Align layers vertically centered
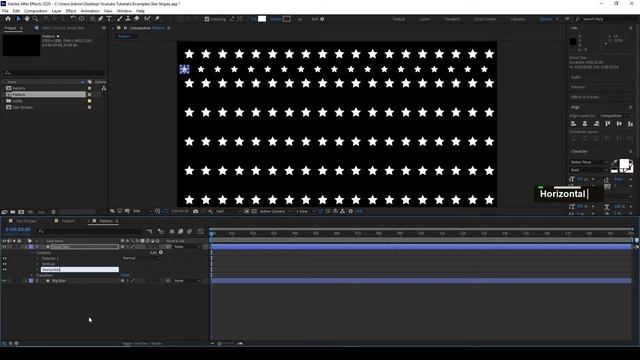This screenshot has height=360, width=640. click(x=619, y=124)
